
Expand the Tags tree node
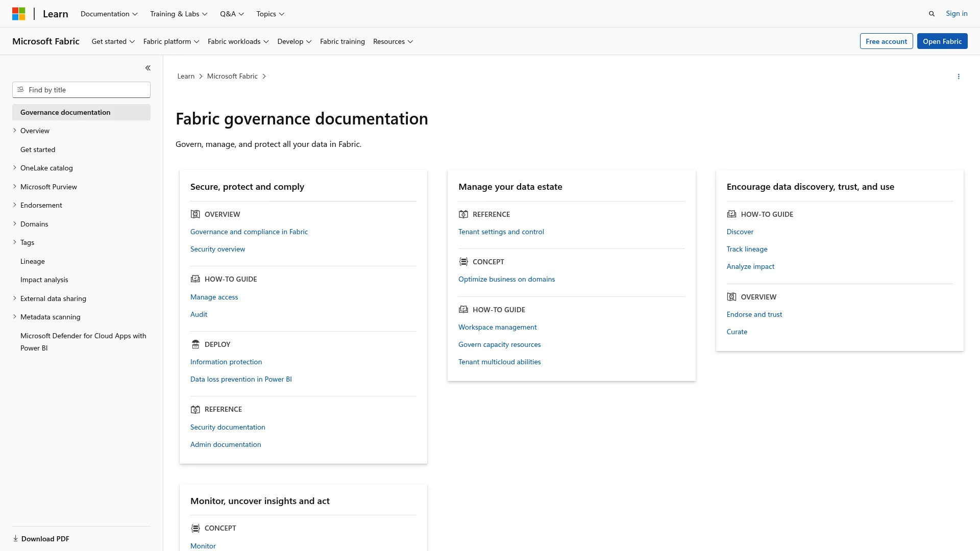pyautogui.click(x=15, y=242)
